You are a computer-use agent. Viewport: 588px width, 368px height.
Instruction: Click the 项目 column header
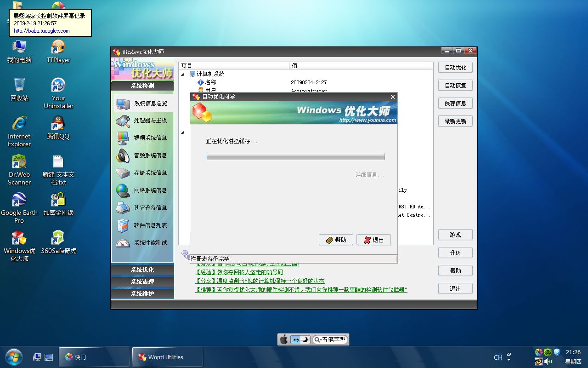point(234,66)
